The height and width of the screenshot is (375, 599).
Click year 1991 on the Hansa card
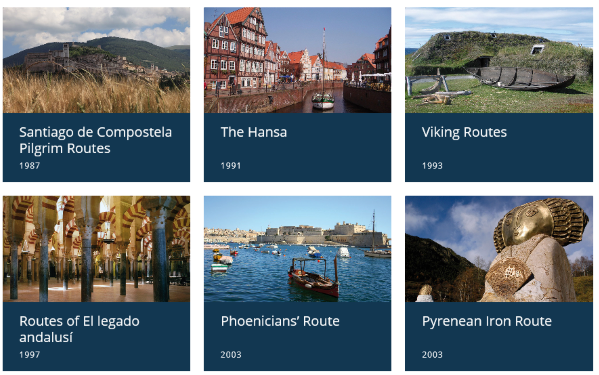(231, 166)
